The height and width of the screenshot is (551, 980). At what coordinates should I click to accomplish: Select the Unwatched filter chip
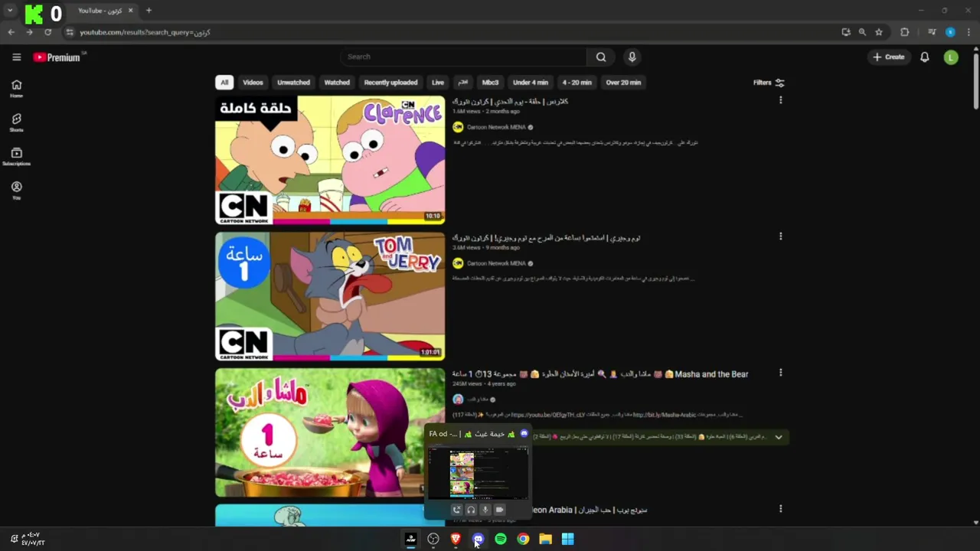[x=293, y=83]
